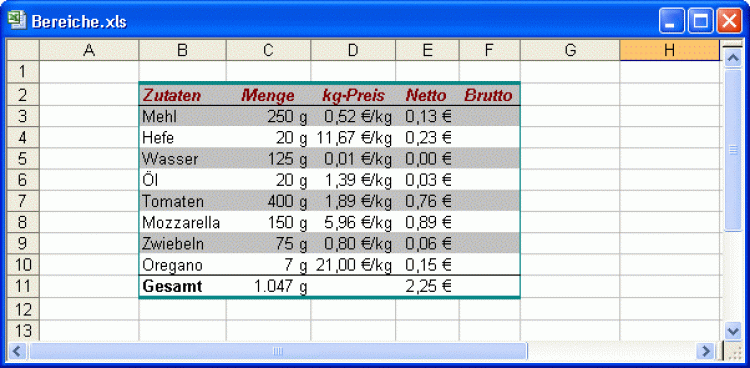Select the Brutto header cell
Screen dimensions: 750x368
tap(489, 95)
